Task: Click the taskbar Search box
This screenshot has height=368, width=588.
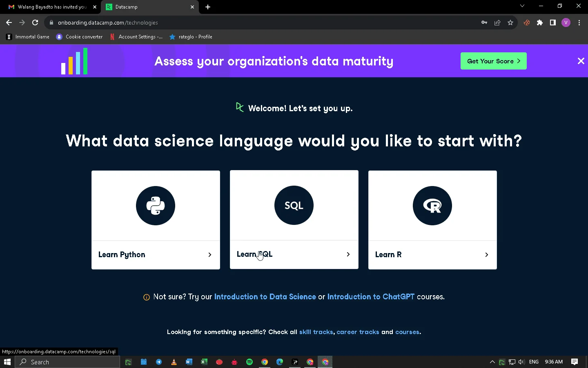Action: (68, 362)
